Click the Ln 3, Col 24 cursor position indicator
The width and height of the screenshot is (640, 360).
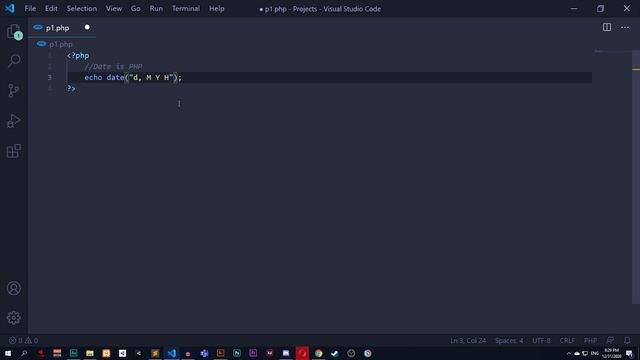coord(468,340)
